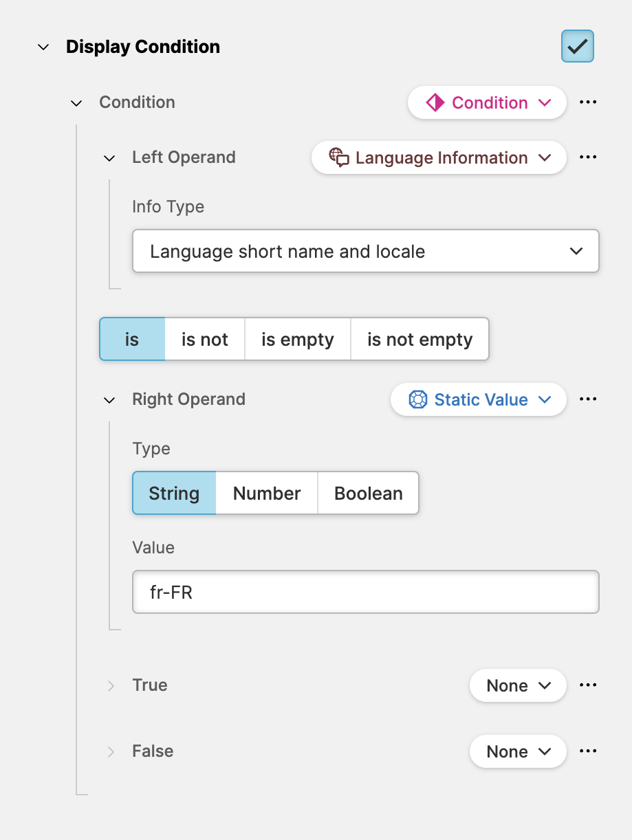
Task: Open the Right Operand three-dot menu
Action: click(x=587, y=399)
